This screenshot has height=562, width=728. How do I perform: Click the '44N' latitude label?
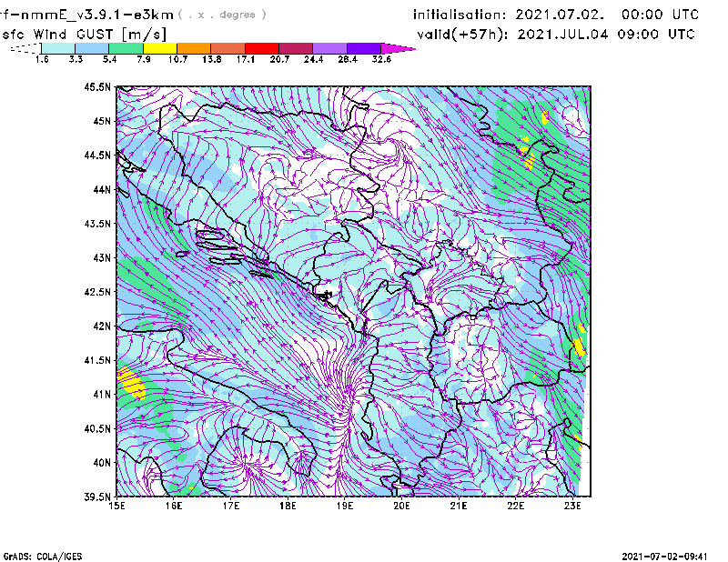pyautogui.click(x=102, y=189)
